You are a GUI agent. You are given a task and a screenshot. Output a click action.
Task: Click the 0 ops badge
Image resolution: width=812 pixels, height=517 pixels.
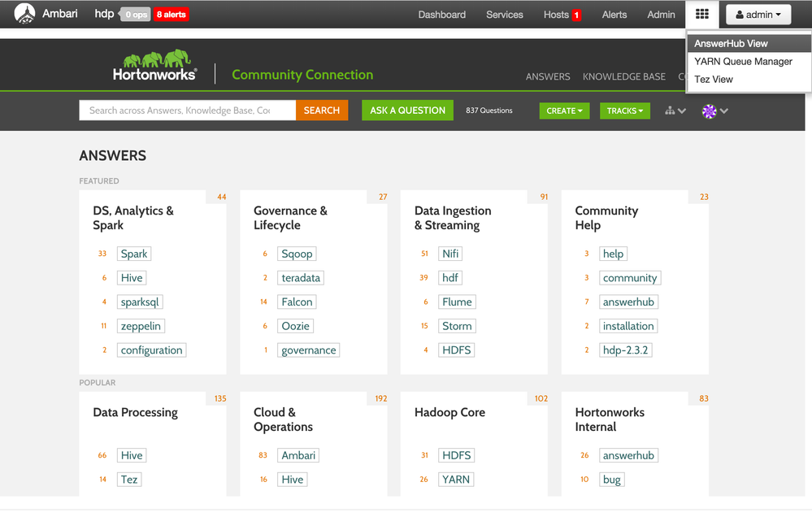[135, 15]
